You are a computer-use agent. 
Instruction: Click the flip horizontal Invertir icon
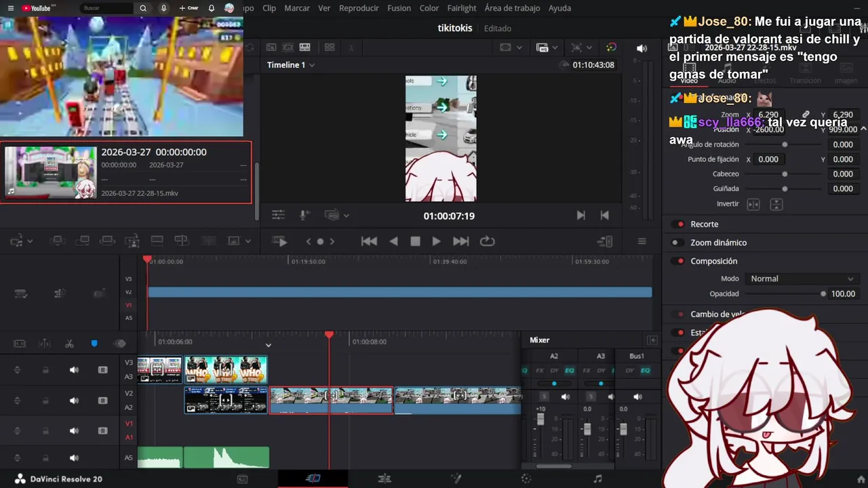click(753, 204)
